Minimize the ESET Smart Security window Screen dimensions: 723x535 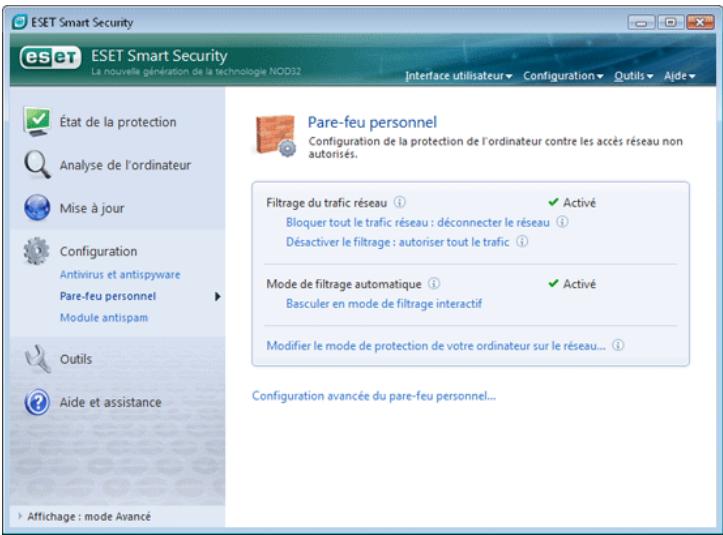(641, 22)
